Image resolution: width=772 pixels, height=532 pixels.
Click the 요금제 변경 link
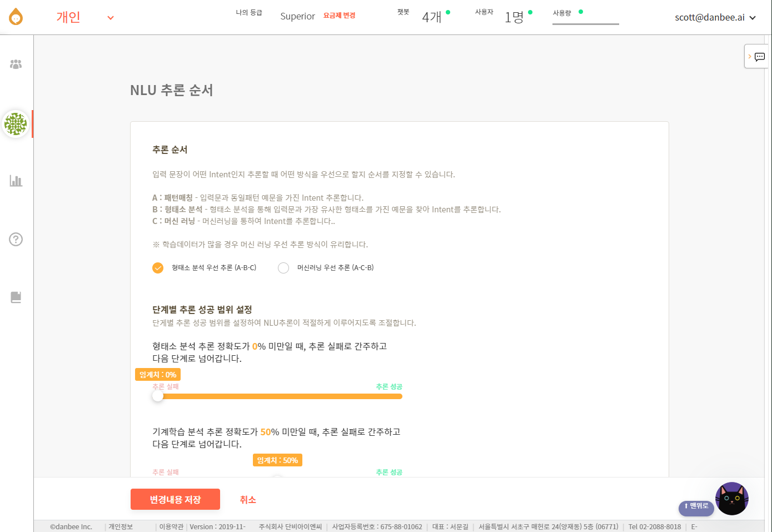click(x=339, y=16)
